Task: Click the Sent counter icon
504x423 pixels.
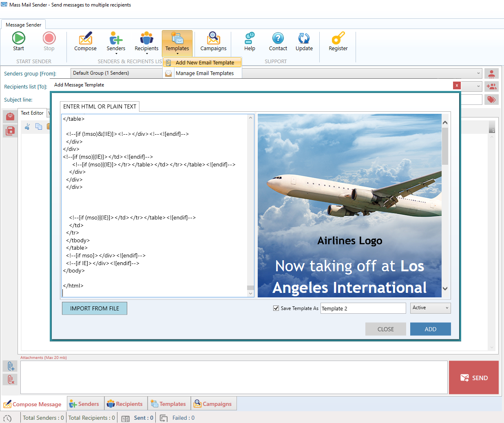Action: [126, 418]
